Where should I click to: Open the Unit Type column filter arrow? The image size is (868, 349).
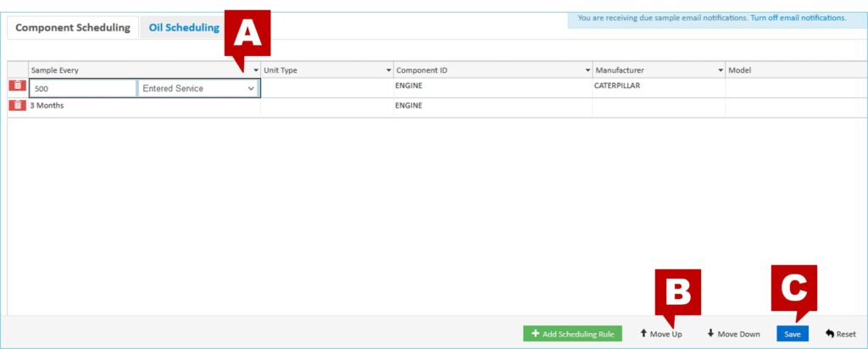(x=389, y=69)
